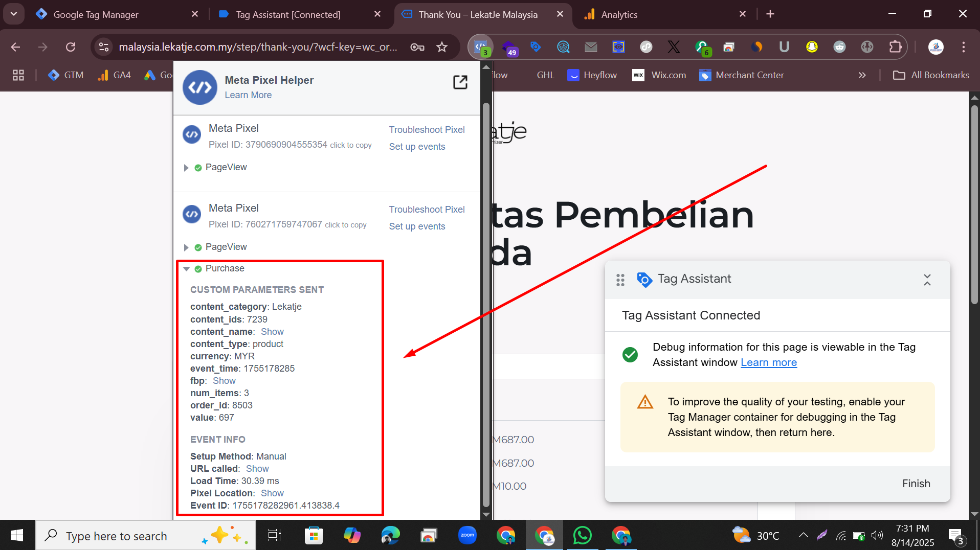Viewport: 980px width, 550px height.
Task: Click Finish in the Tag Assistant panel
Action: click(916, 483)
